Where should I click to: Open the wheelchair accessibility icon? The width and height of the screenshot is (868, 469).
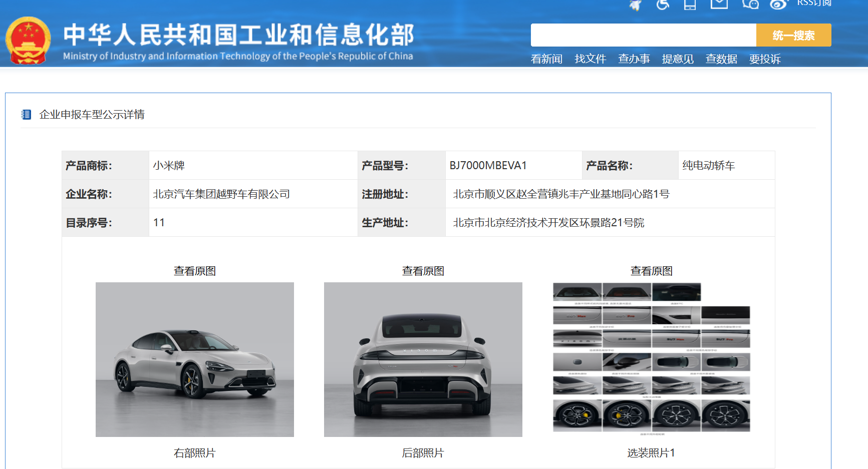pyautogui.click(x=663, y=5)
